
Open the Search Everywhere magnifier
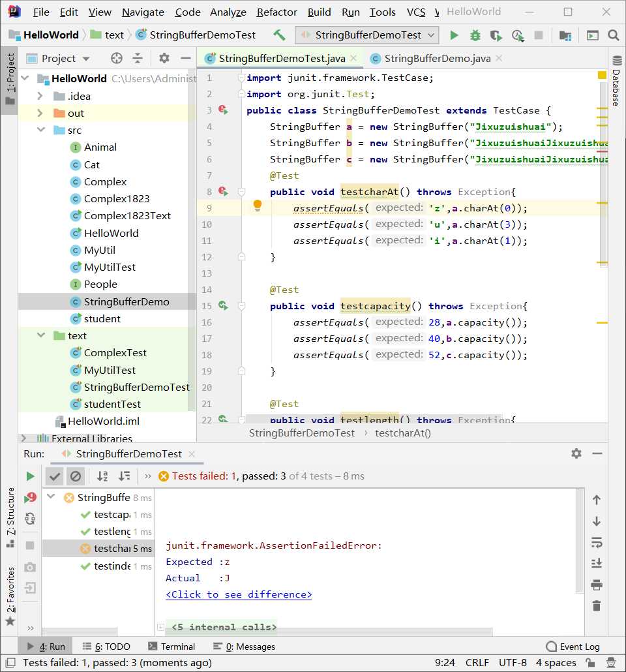(x=614, y=35)
